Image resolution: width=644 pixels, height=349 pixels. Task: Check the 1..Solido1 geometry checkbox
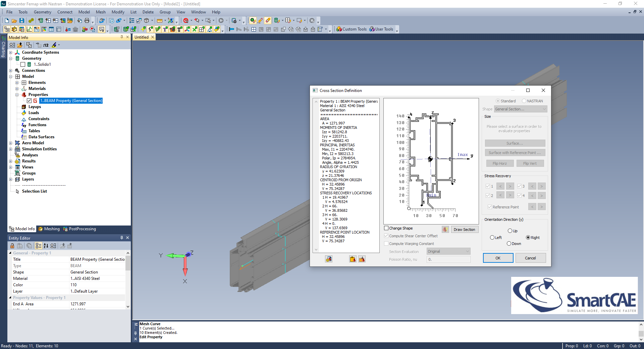tap(23, 64)
